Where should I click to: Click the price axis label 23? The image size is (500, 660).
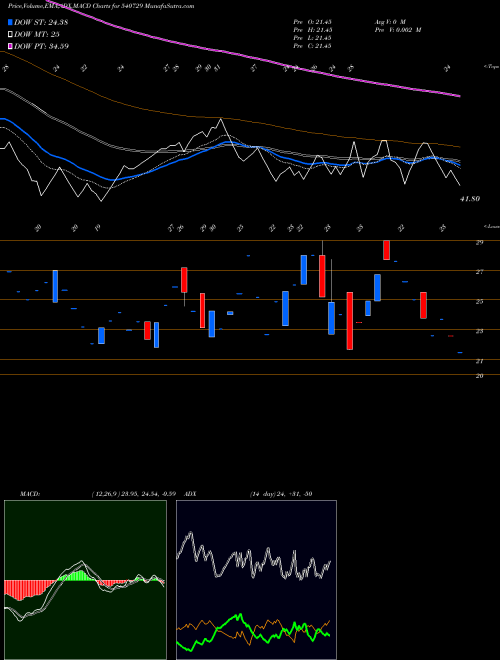(479, 332)
